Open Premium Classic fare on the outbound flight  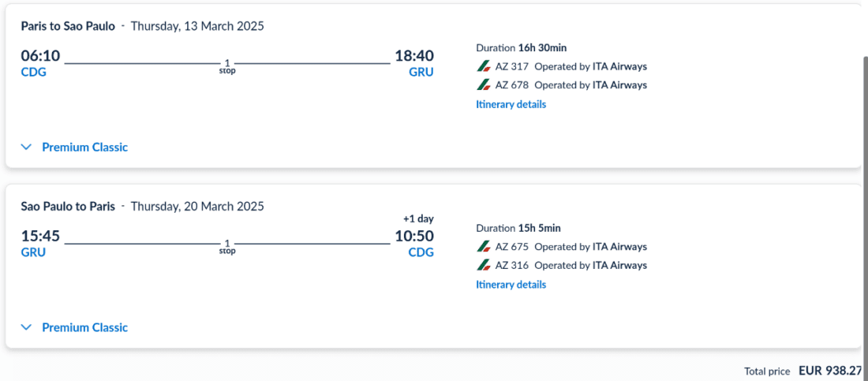click(84, 148)
